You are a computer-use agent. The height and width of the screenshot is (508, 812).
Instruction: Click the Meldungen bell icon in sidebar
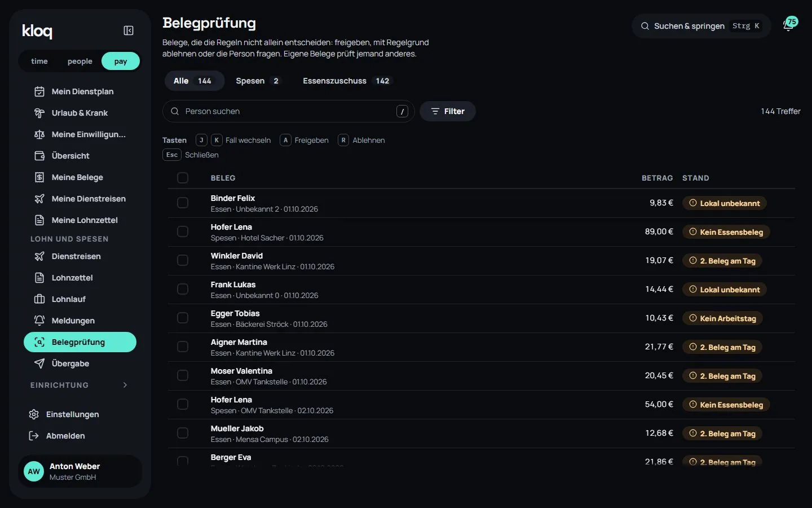click(x=39, y=321)
